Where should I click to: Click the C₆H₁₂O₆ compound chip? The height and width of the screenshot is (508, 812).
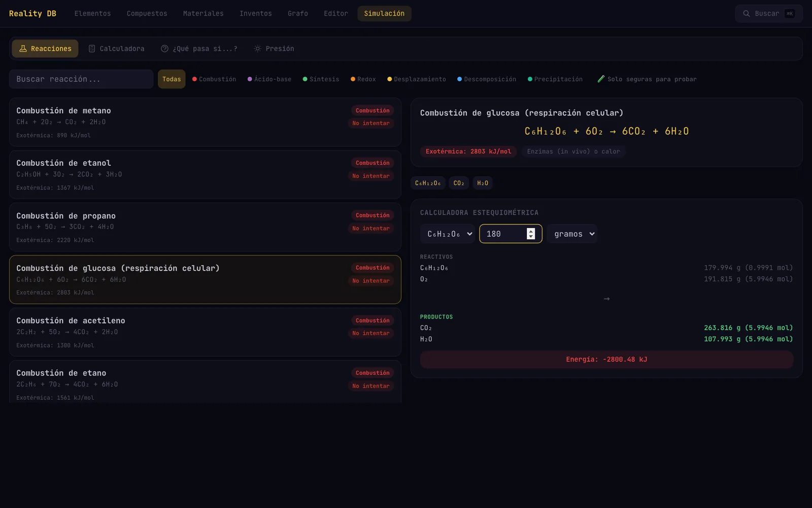428,183
